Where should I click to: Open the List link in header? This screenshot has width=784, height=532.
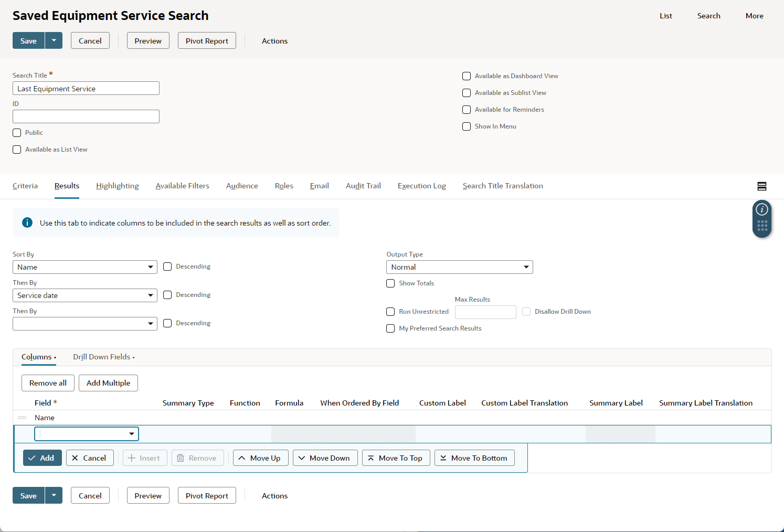pyautogui.click(x=666, y=16)
